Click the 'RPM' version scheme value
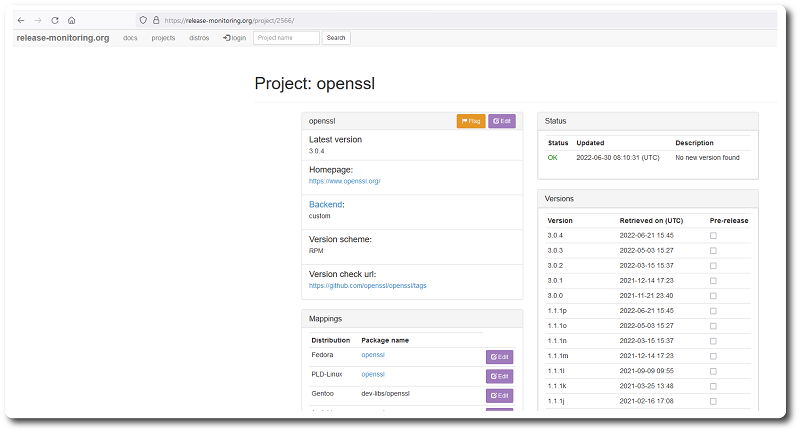Image resolution: width=800 pixels, height=432 pixels. (316, 251)
